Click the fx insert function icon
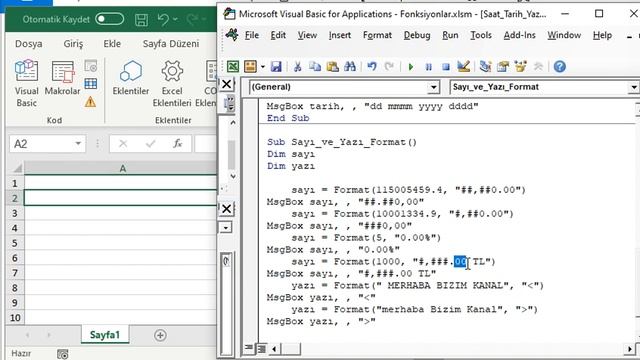The width and height of the screenshot is (640, 360). 177,144
